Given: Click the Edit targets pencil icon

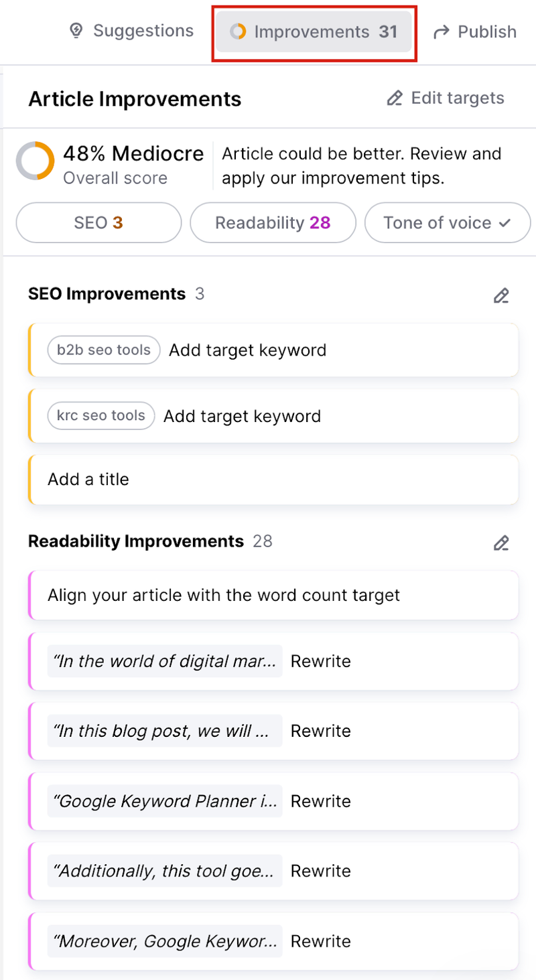Looking at the screenshot, I should pos(395,98).
